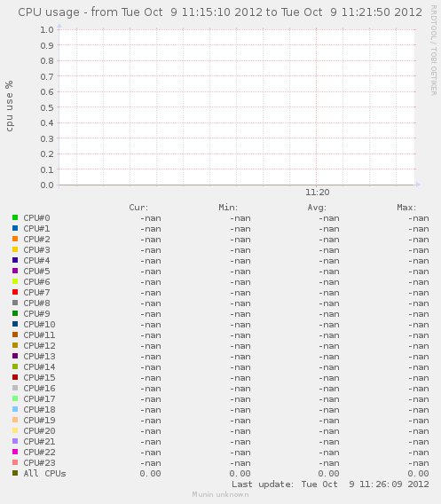Click the CPU usage graph title

(220, 12)
